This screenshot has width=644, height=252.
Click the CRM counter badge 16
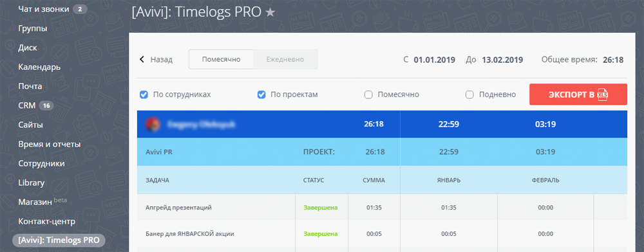pyautogui.click(x=46, y=105)
